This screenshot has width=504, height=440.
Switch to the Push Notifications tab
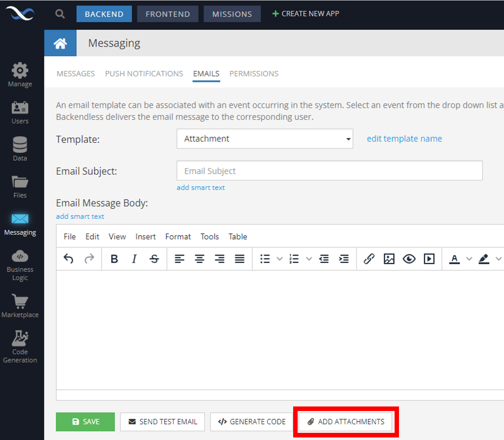pos(144,73)
